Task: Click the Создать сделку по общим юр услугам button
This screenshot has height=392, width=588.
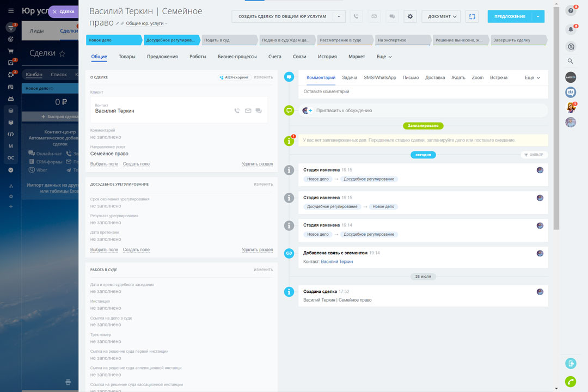Action: click(x=282, y=16)
